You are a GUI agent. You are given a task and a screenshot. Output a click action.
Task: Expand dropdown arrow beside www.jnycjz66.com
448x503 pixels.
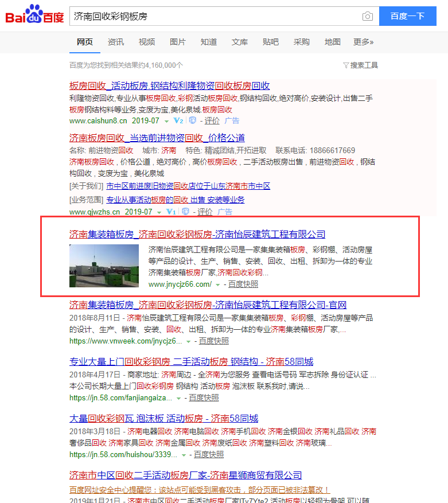pyautogui.click(x=218, y=284)
